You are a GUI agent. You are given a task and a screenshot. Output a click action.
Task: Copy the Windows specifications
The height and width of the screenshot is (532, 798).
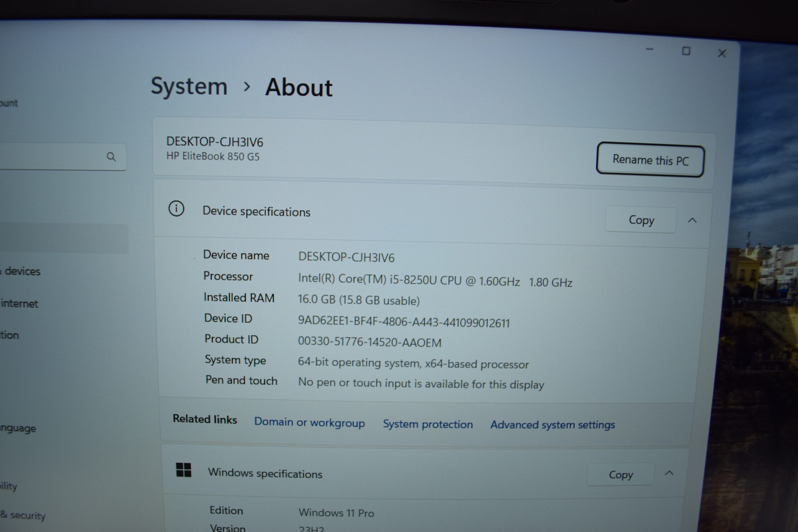tap(621, 474)
